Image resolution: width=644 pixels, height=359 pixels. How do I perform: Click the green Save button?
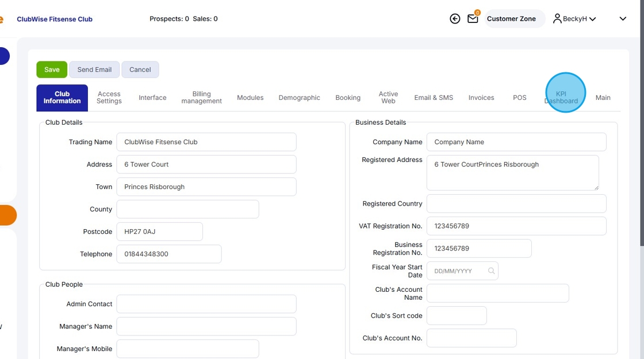[52, 70]
